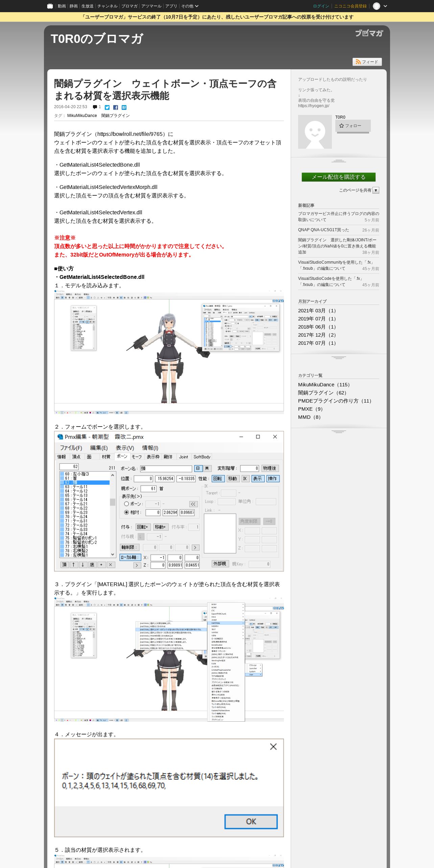Open the user avatar icon in top bar
434x868 pixels.
pos(376,6)
